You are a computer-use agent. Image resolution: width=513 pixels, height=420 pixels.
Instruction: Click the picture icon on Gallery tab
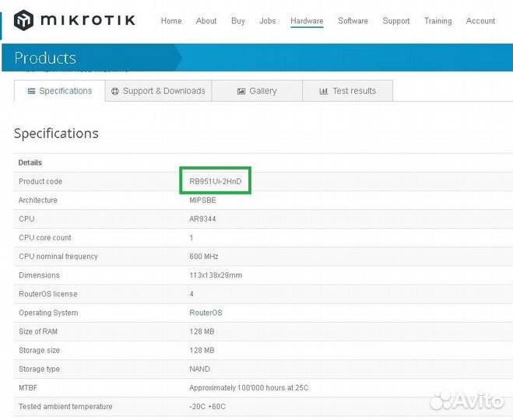pyautogui.click(x=241, y=91)
